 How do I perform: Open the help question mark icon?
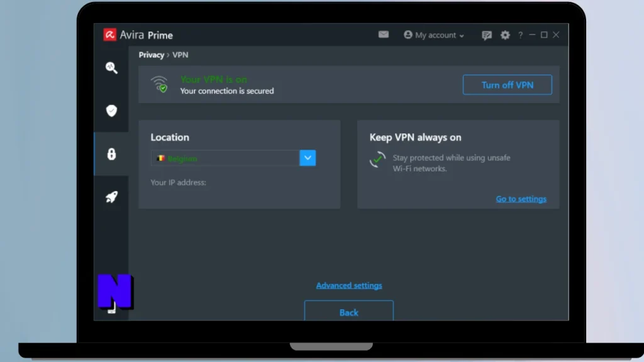tap(520, 35)
